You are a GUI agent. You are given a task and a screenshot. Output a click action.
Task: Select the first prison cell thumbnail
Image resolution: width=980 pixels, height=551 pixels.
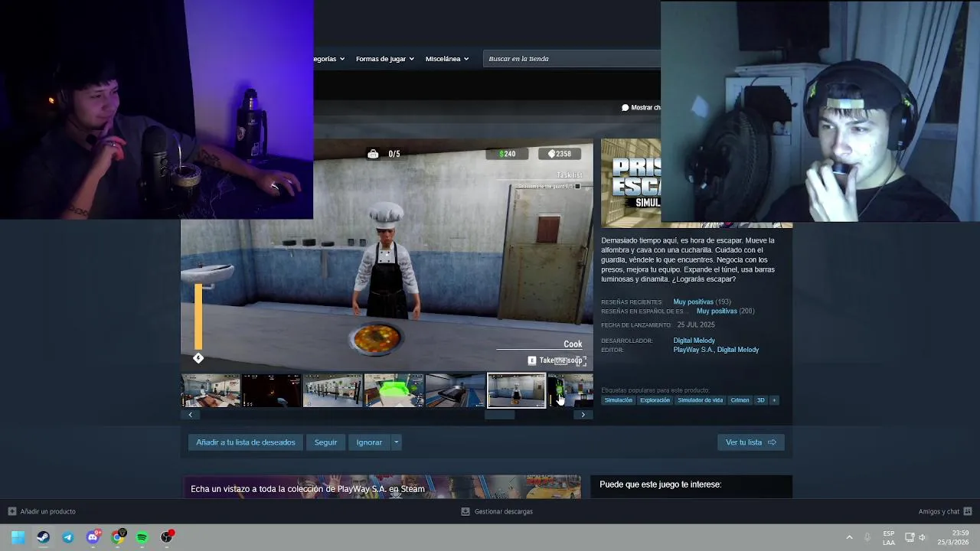coord(211,390)
